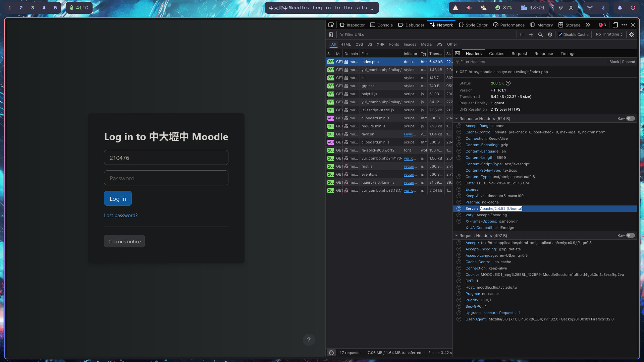644x362 pixels.
Task: Switch to the Console tab
Action: coord(381,25)
